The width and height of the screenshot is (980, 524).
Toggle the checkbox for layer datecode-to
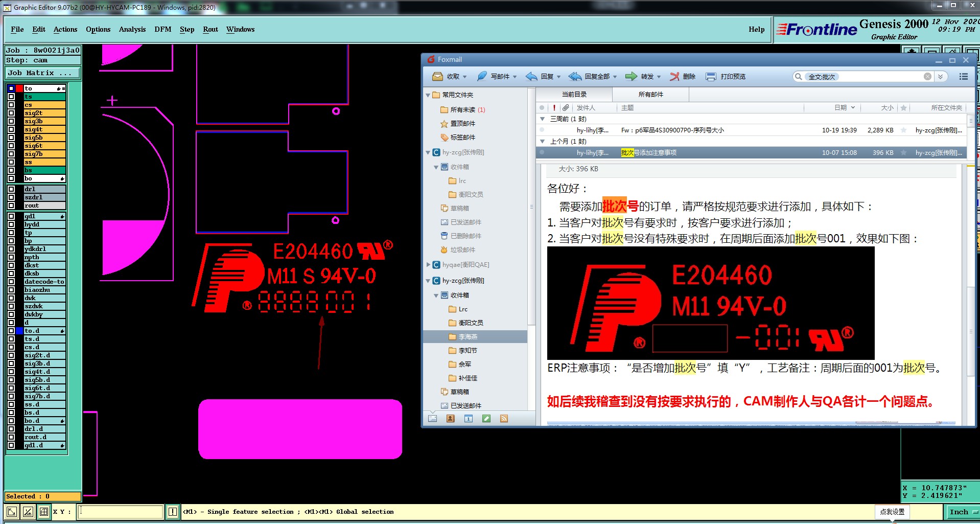(11, 282)
